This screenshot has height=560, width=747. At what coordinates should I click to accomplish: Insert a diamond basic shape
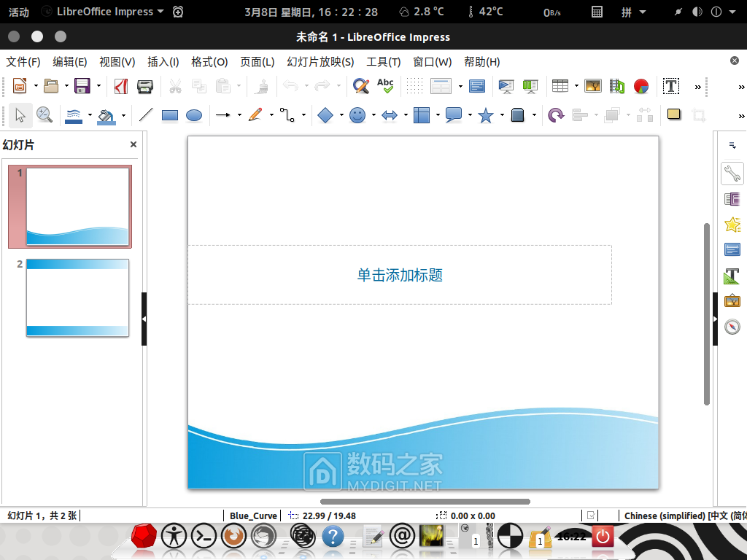click(325, 114)
